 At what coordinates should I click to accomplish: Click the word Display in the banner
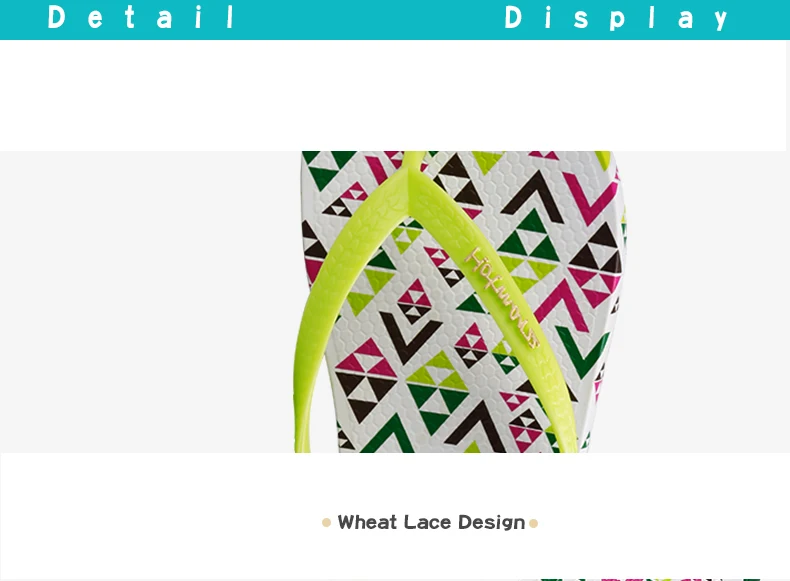point(617,18)
